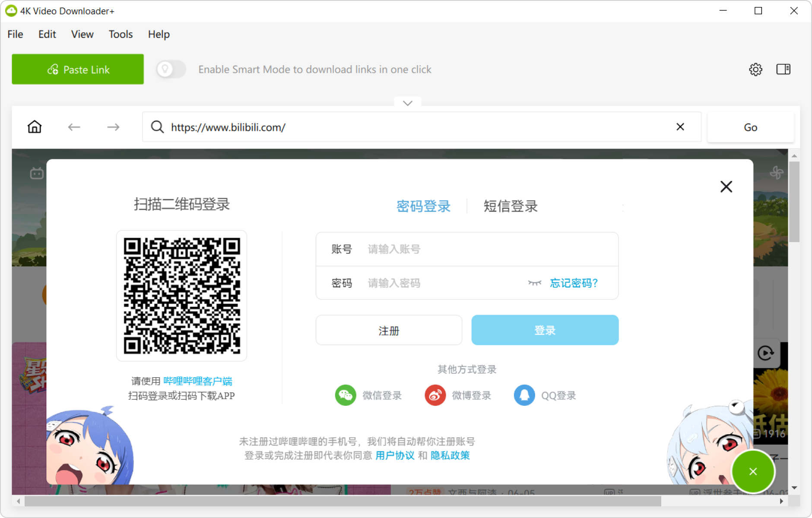Click the URL address bar
This screenshot has width=812, height=518.
click(422, 127)
